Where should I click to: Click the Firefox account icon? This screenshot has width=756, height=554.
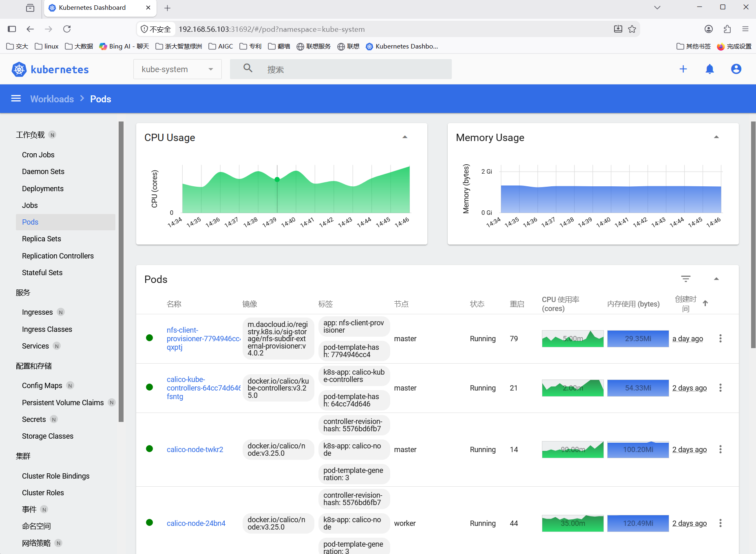[709, 29]
